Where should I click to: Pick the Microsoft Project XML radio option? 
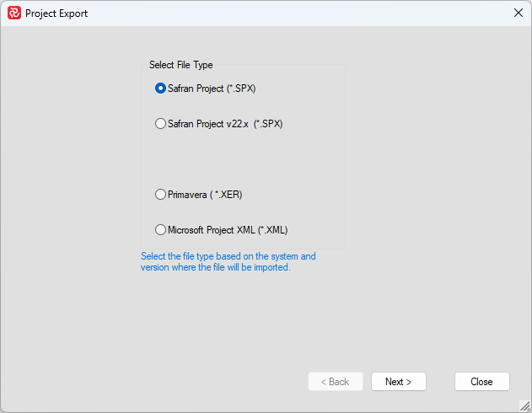pyautogui.click(x=161, y=230)
